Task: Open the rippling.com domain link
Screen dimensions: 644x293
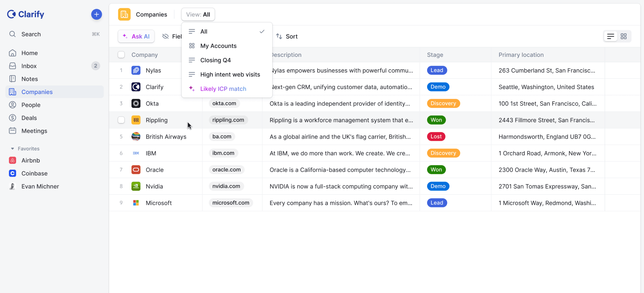Action: click(228, 120)
